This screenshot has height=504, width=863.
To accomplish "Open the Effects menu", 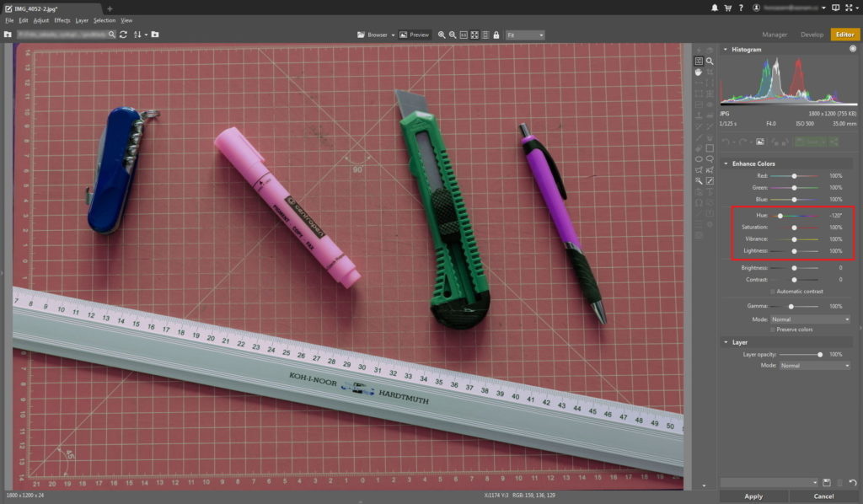I will click(x=62, y=20).
